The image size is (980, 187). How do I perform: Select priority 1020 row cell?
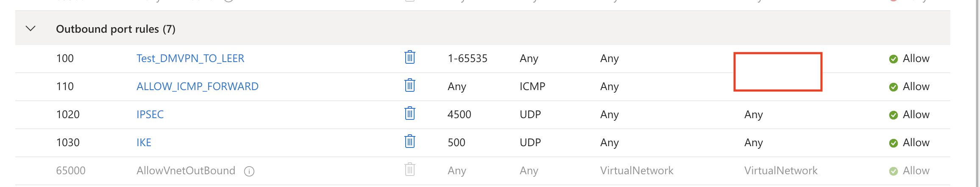click(x=68, y=114)
